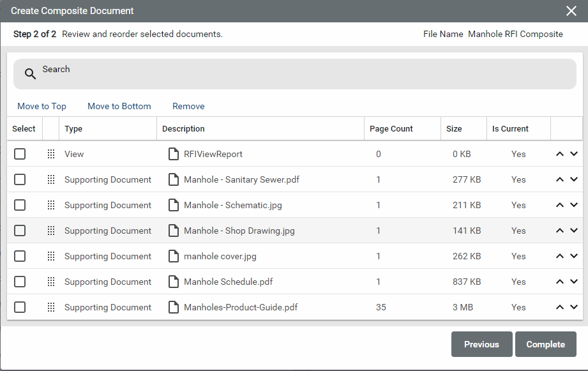
Task: Click drag handle for Manhole Schedule.pdf row
Action: 51,282
